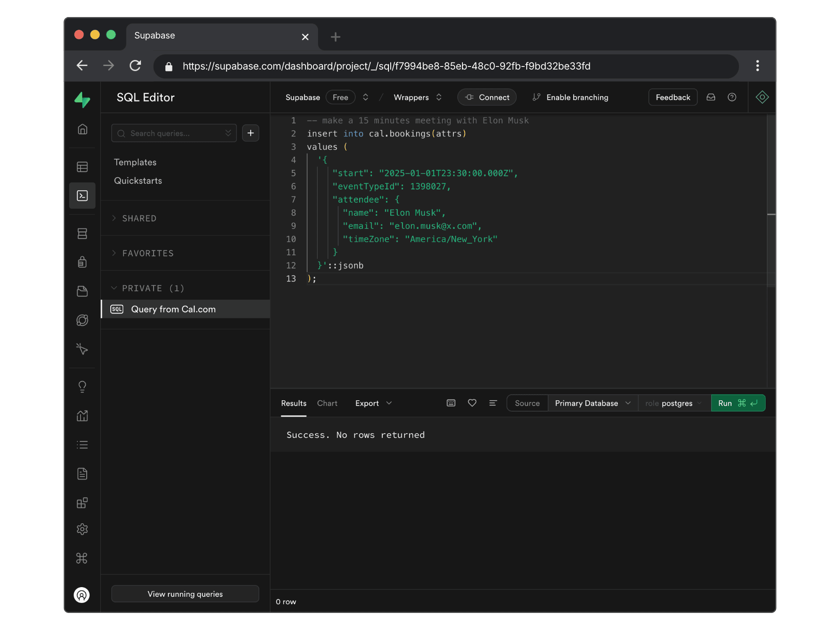Click the new query plus button
The height and width of the screenshot is (630, 840).
pos(251,133)
